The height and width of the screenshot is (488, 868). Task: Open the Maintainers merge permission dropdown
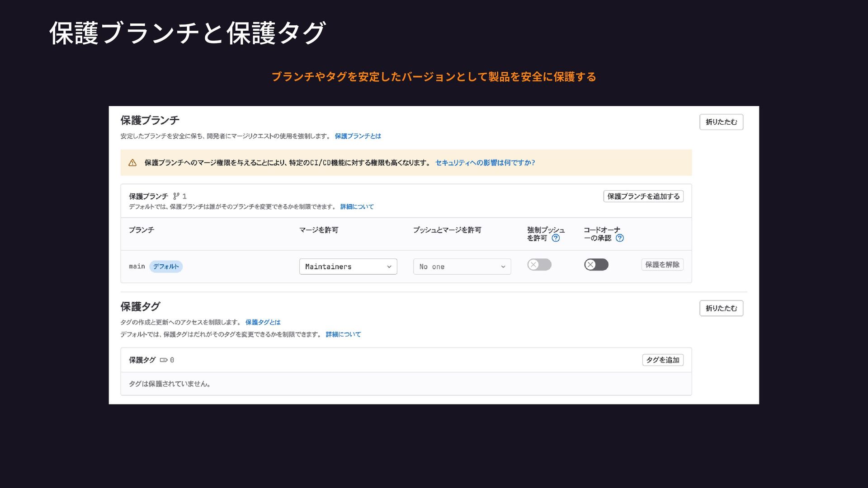click(348, 267)
